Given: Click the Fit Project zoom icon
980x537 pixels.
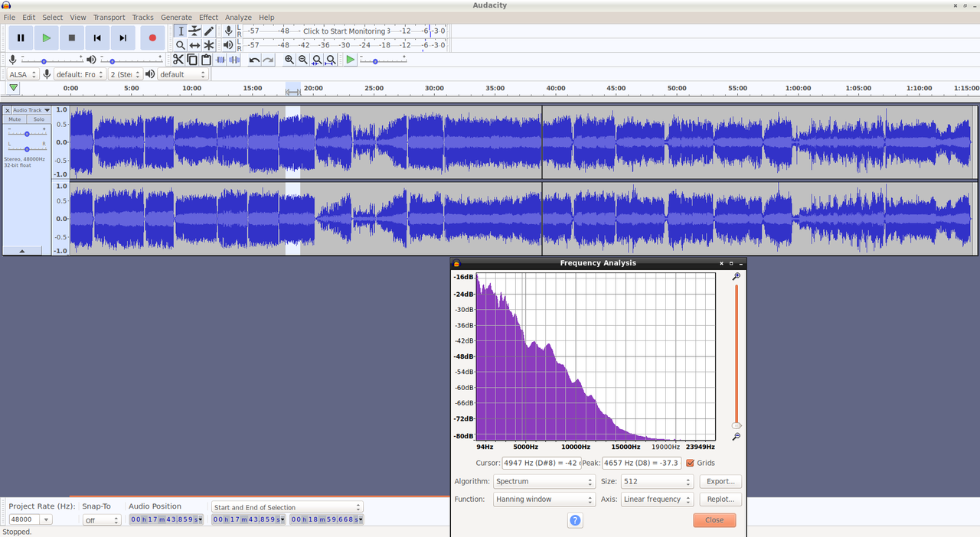Looking at the screenshot, I should pos(331,60).
